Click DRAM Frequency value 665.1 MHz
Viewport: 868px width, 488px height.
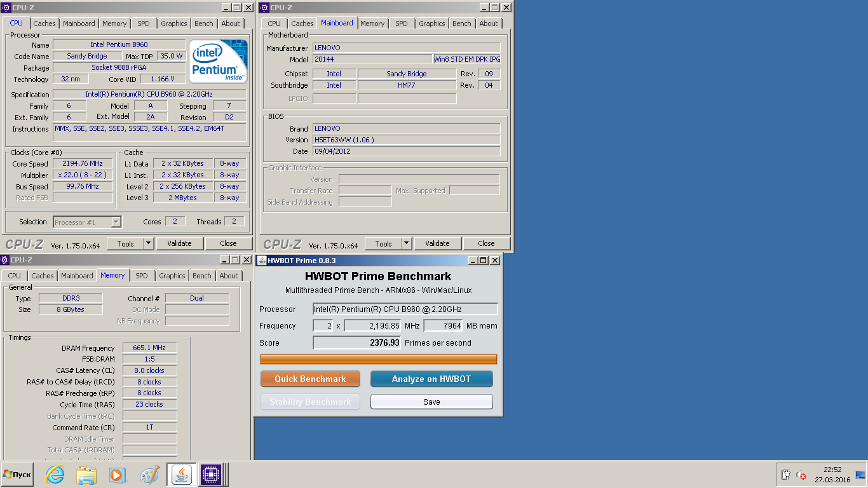[x=149, y=348]
